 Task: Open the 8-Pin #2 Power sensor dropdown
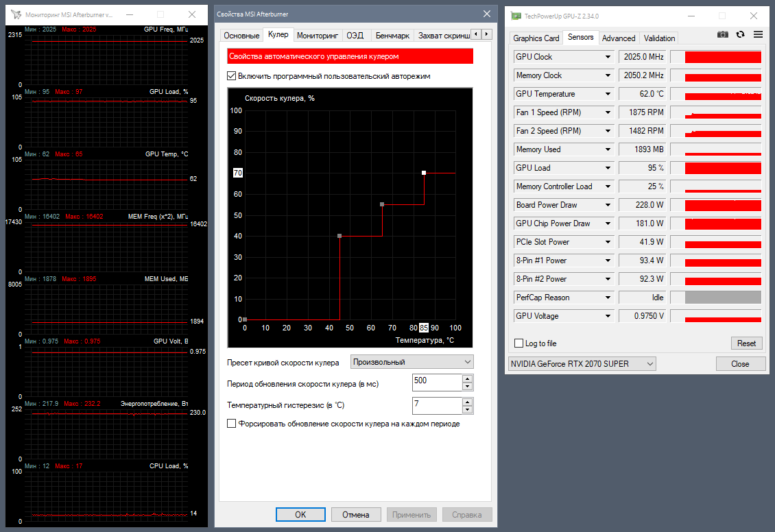point(608,279)
